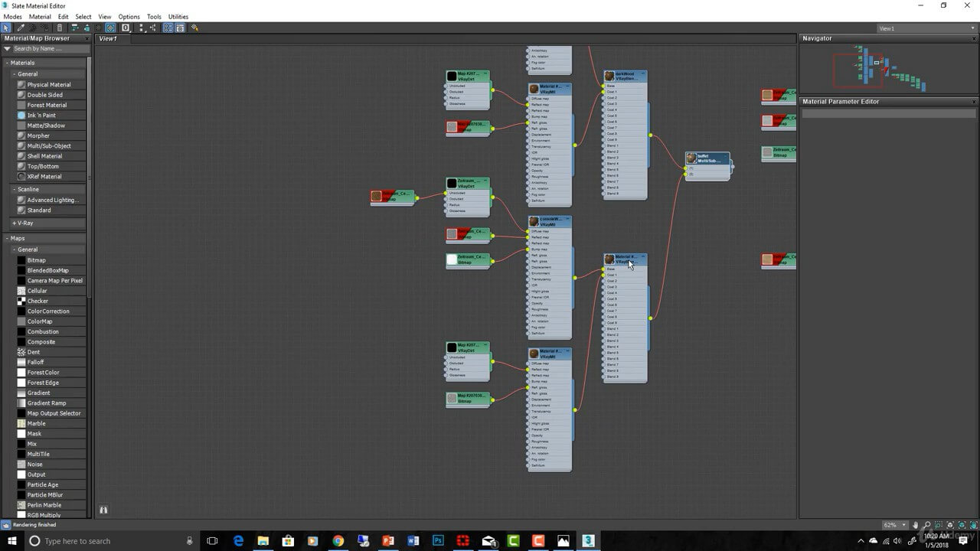980x551 pixels.
Task: Activate Zoom magnifier tool
Action: (926, 525)
